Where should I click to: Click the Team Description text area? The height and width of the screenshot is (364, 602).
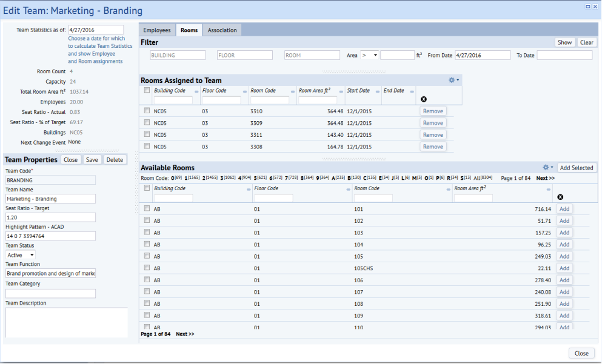67,323
